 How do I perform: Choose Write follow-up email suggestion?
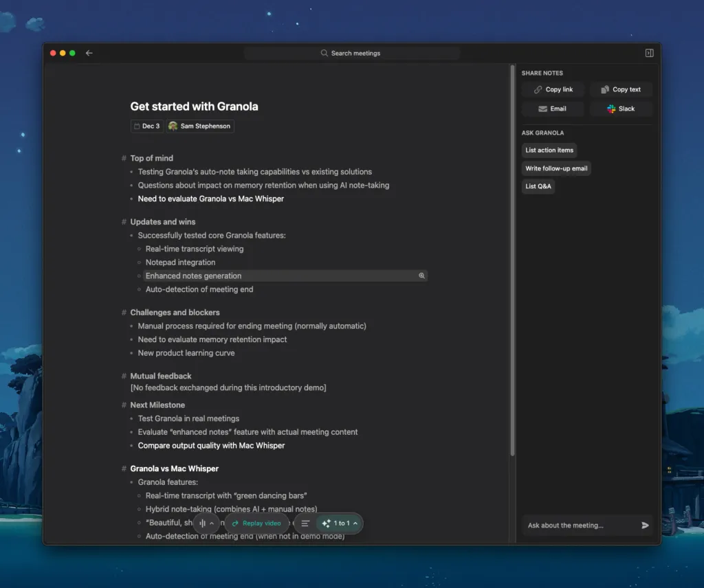click(x=556, y=168)
